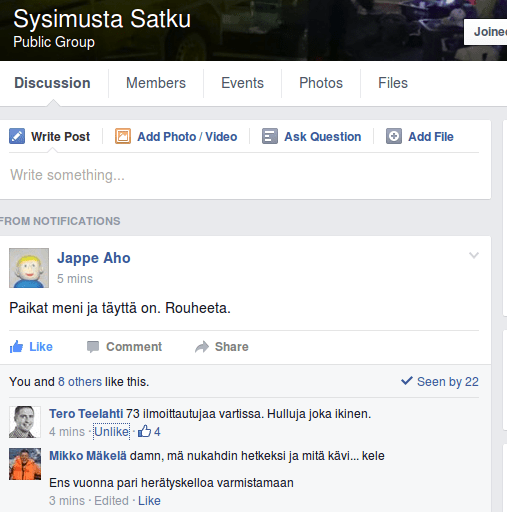Screen dimensions: 507x512
Task: Unlike Tero Teelahti's comment
Action: pyautogui.click(x=112, y=432)
